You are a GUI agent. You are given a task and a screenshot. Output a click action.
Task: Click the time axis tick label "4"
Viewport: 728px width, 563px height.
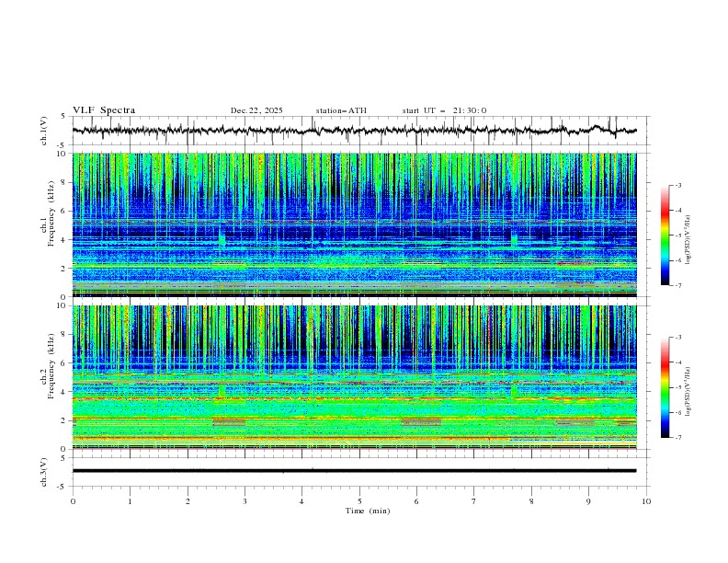[301, 501]
